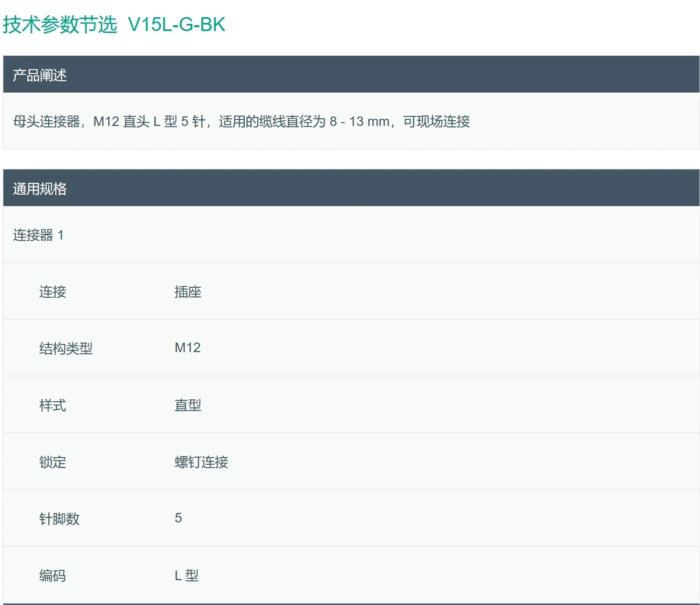Click the 样式 label
Viewport: 700px width, 605px height.
point(52,405)
